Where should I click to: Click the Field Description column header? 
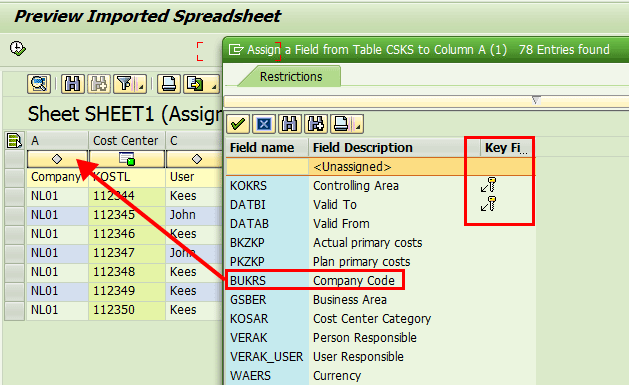pyautogui.click(x=394, y=148)
